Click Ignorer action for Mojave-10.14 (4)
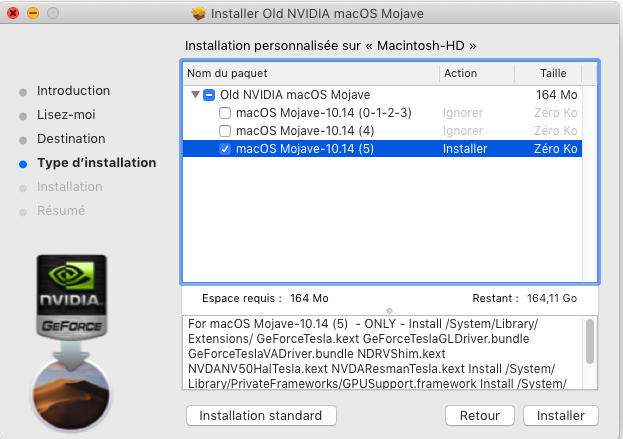The height and width of the screenshot is (439, 623). [x=463, y=131]
